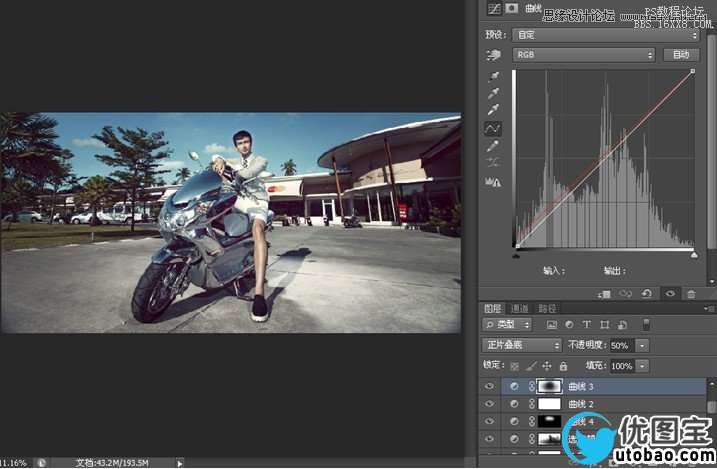Image resolution: width=717 pixels, height=469 pixels.
Task: Click the 曲线 2 adjustment layer icon
Action: (x=514, y=404)
